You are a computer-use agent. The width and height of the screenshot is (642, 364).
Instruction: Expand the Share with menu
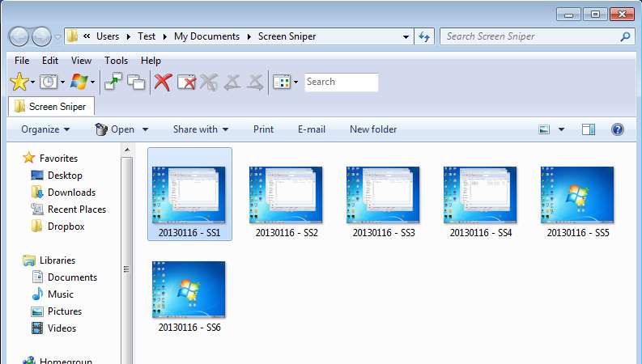click(201, 129)
